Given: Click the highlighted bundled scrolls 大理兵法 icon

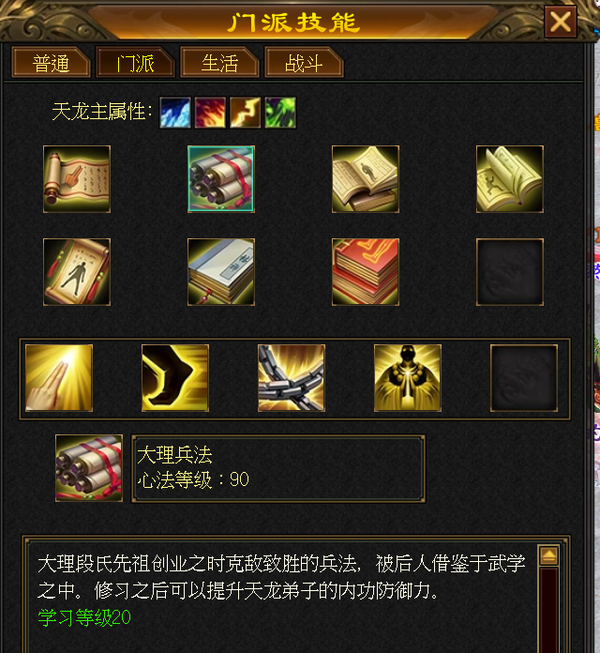Looking at the screenshot, I should (x=221, y=179).
